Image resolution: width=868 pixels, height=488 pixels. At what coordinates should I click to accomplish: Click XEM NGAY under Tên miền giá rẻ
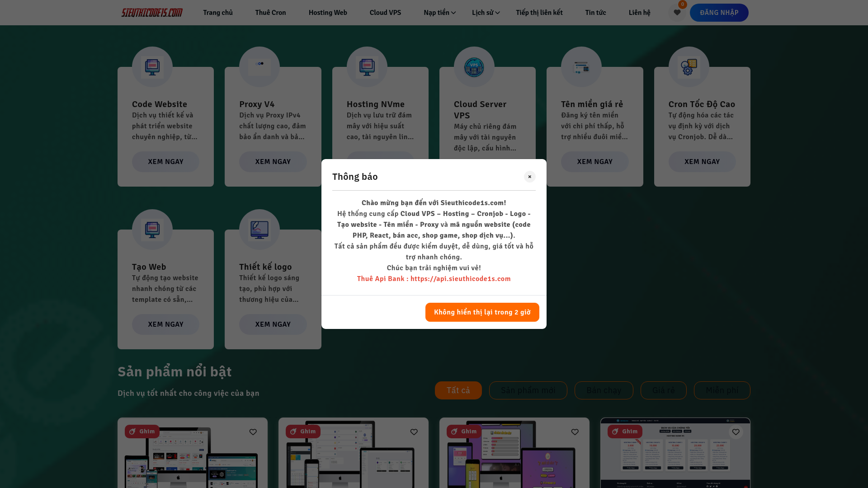click(x=594, y=162)
